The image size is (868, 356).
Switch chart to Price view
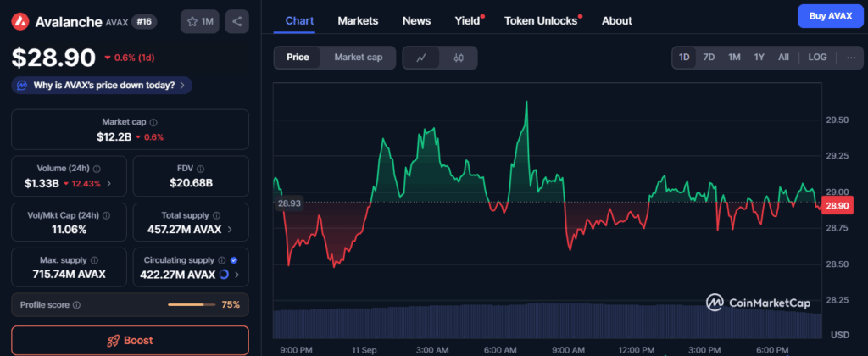298,58
